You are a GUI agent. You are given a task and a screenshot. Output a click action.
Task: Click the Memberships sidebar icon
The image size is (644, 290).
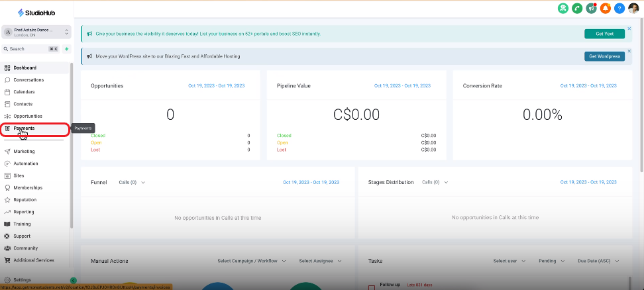[x=7, y=188]
